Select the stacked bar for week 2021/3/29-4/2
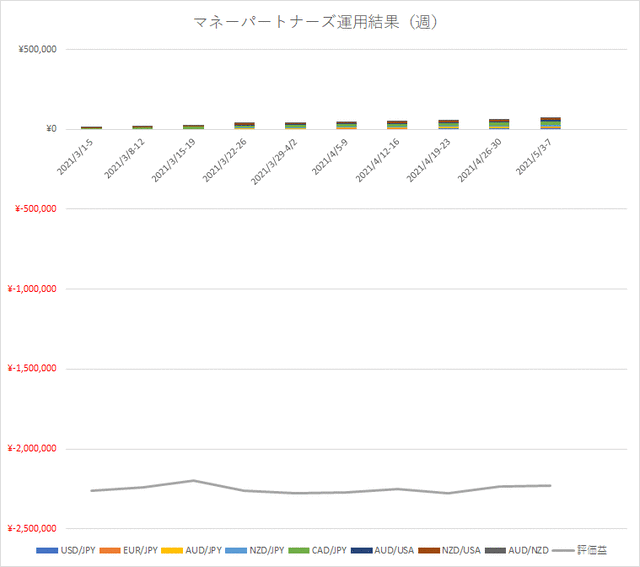 (x=296, y=126)
